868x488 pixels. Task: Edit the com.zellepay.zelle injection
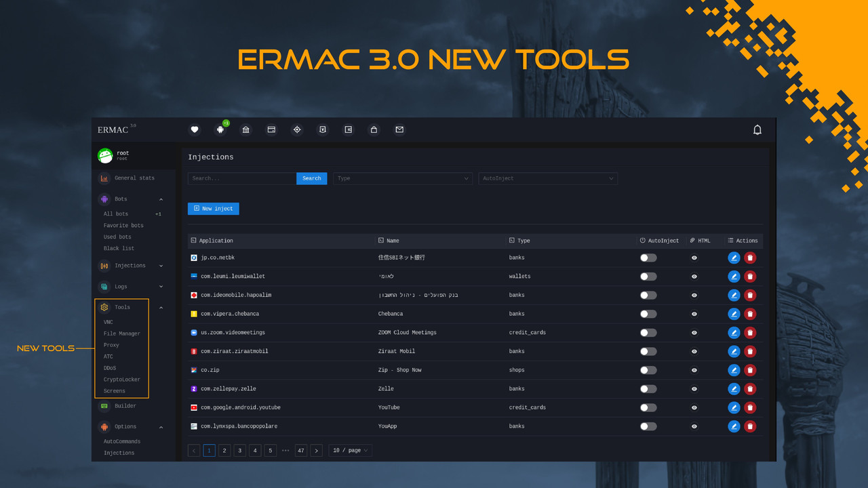pyautogui.click(x=734, y=389)
